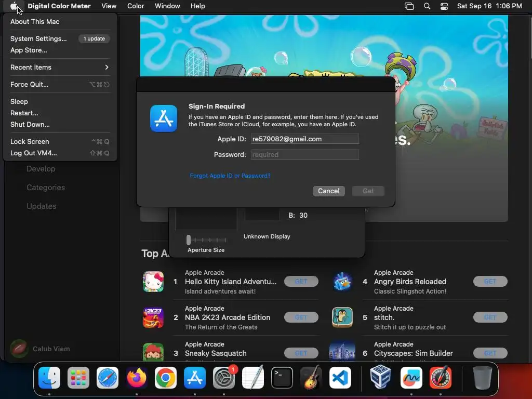Viewport: 532px width, 399px height.
Task: Get NBA 2K23 Arcade Edition
Action: coord(301,317)
